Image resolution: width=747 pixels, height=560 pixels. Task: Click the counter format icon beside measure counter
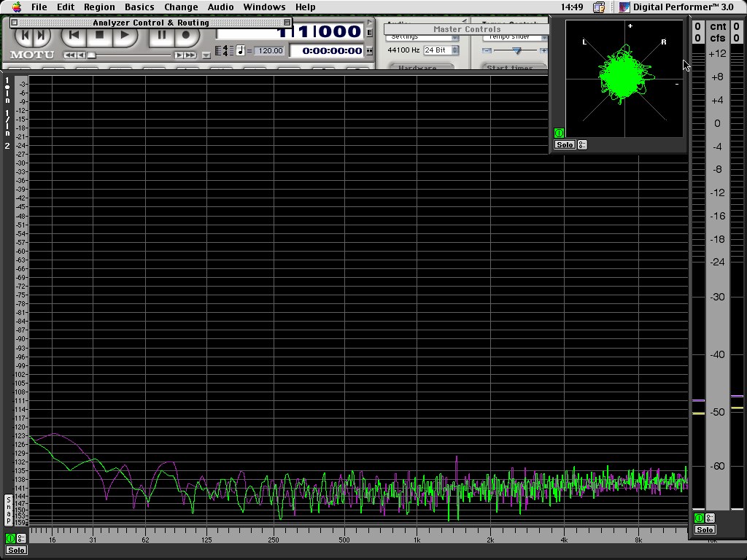[x=369, y=32]
